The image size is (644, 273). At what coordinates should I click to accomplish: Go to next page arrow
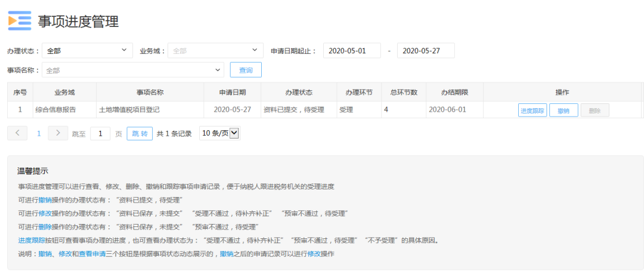[x=58, y=133]
